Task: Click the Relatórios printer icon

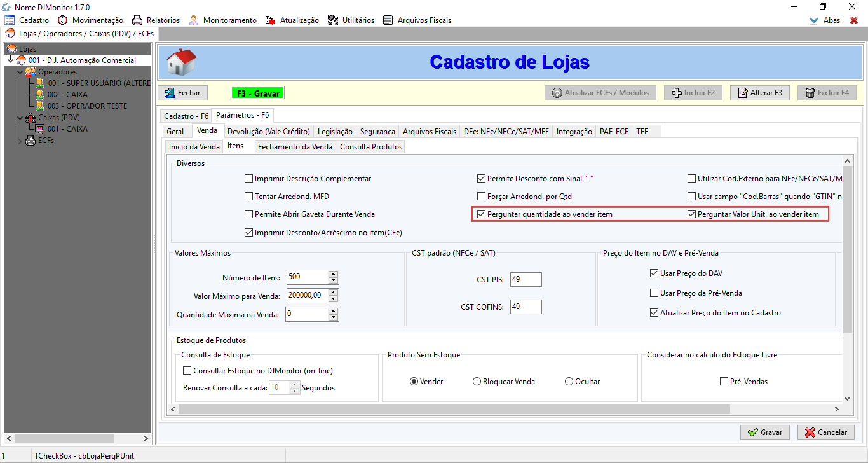Action: click(x=137, y=20)
